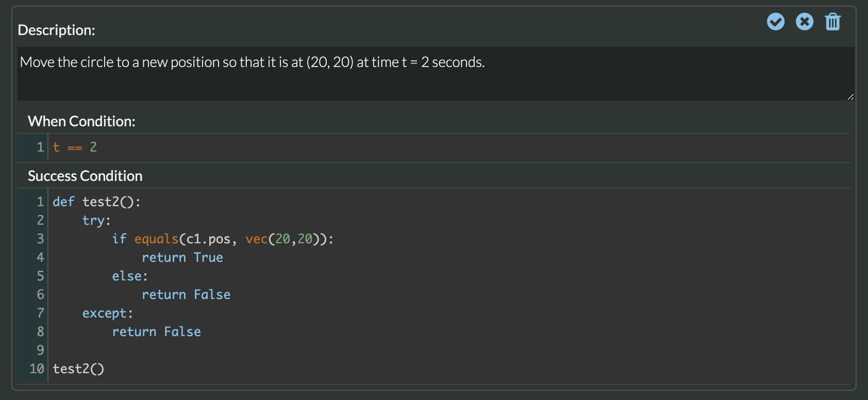Click gutter line number 10
The width and height of the screenshot is (868, 400).
click(37, 369)
